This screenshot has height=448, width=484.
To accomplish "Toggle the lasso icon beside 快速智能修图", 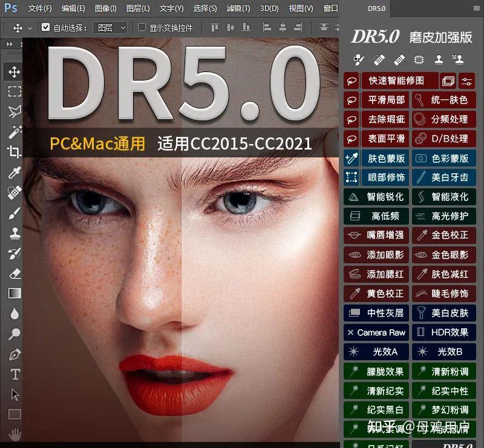I will coord(352,81).
